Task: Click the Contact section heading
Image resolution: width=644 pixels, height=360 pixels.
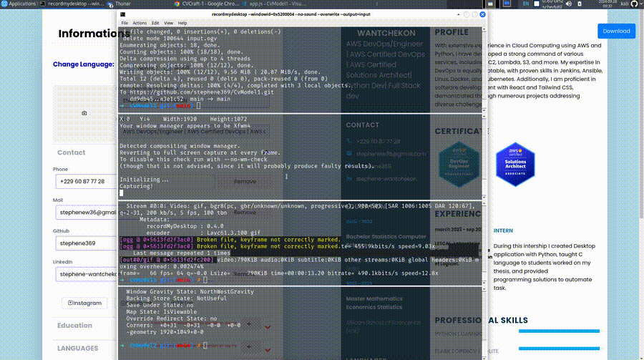Action: pos(71,152)
